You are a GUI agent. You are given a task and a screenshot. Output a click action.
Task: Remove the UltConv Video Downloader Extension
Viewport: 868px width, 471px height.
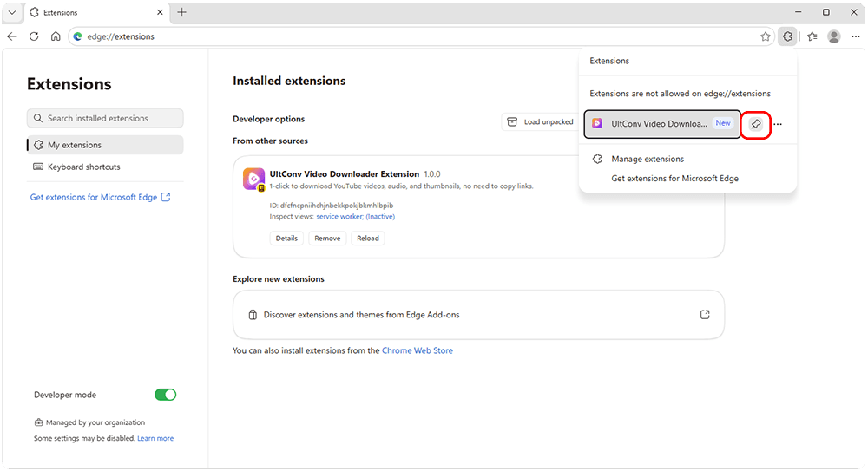pos(327,239)
